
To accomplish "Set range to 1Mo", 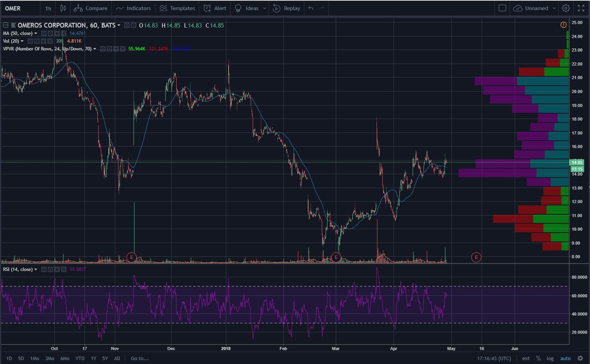I will [x=35, y=359].
